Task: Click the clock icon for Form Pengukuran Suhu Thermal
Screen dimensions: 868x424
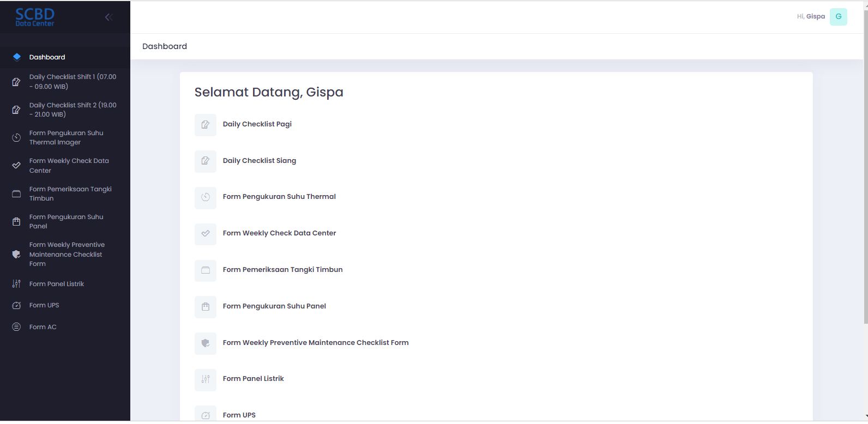Action: pos(206,197)
